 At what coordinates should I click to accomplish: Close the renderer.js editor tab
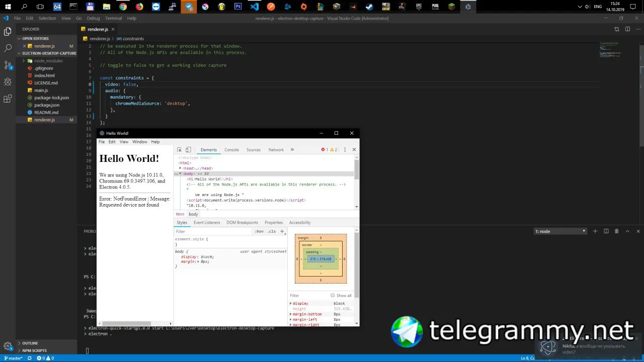coord(112,29)
